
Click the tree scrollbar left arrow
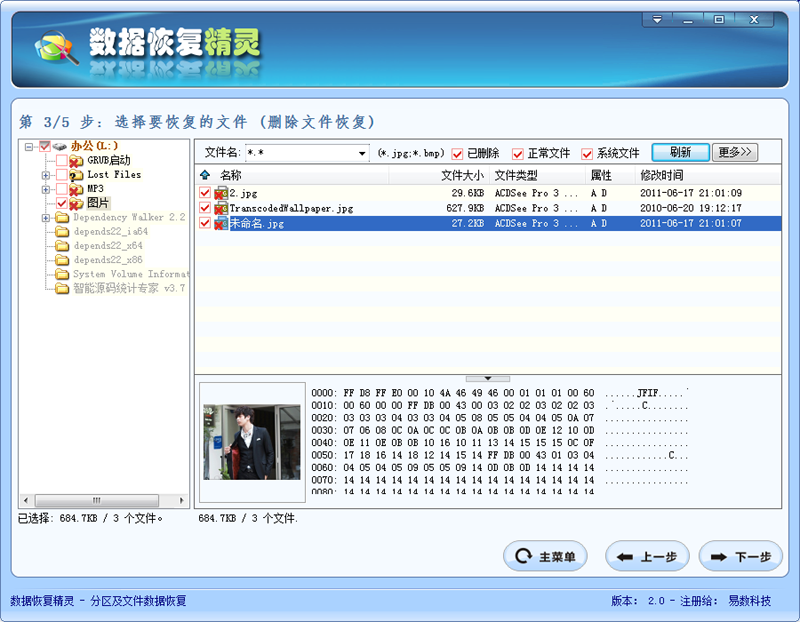27,500
